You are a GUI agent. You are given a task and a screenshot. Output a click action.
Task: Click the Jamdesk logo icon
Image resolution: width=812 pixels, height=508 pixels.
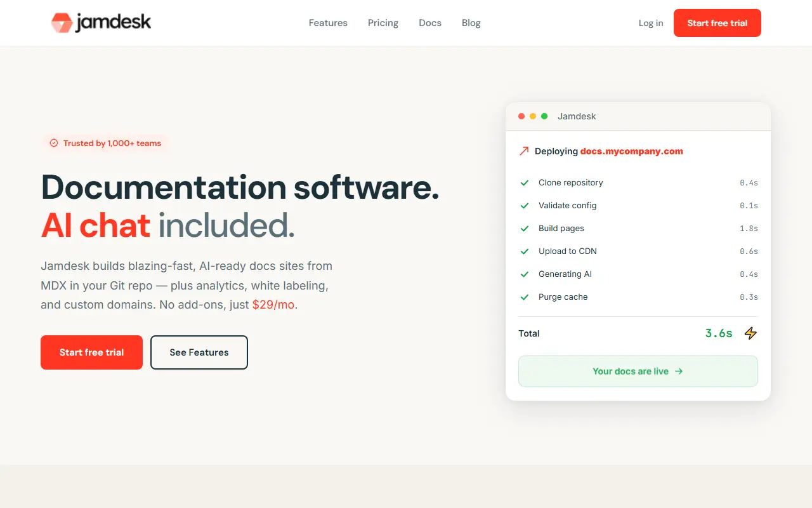[x=62, y=23]
